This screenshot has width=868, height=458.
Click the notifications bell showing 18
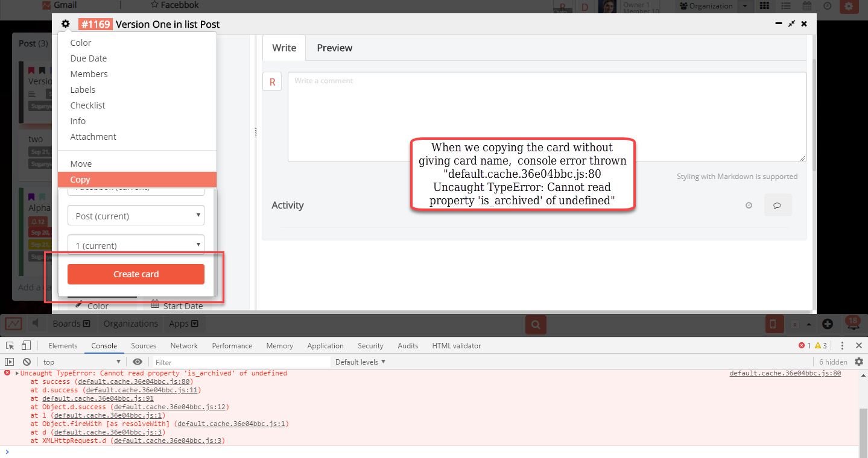coord(852,324)
